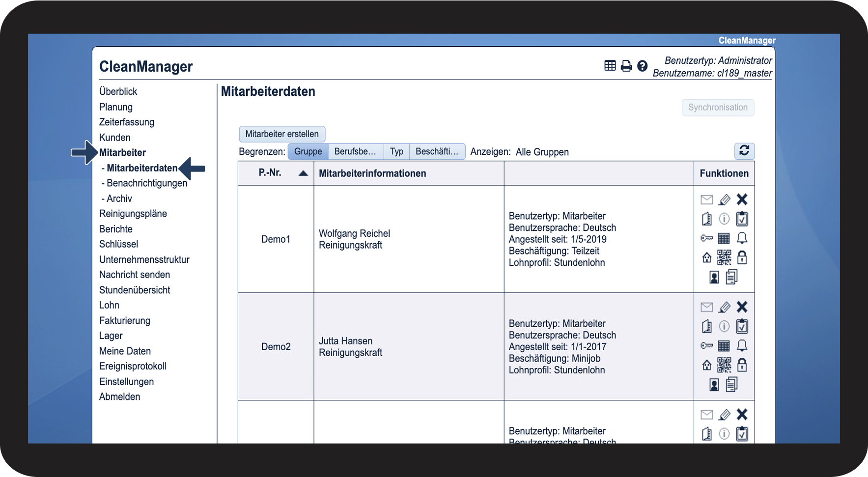The height and width of the screenshot is (477, 868).
Task: Open the clipboard checklist icon for Wolfgang Reichel
Action: 742,219
